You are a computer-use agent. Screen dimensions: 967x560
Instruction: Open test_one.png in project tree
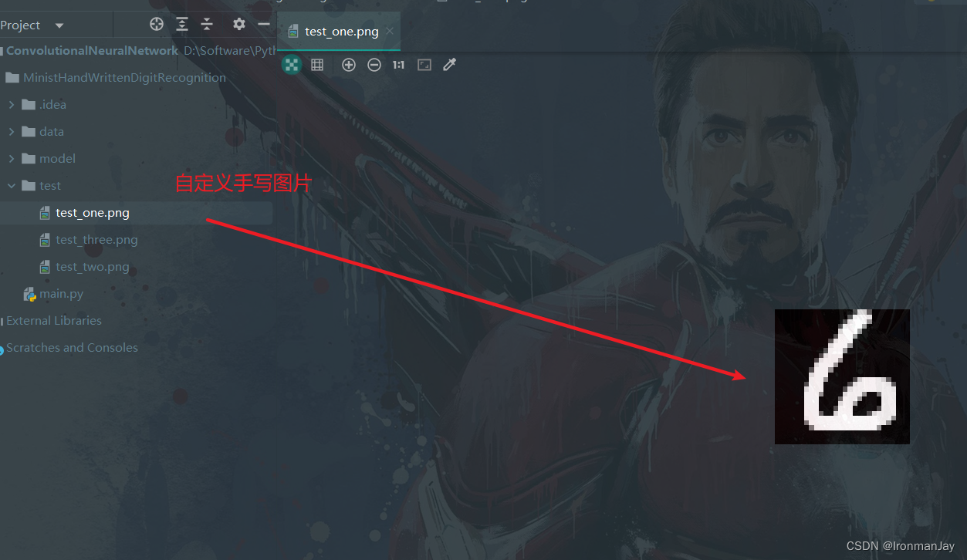click(136, 213)
